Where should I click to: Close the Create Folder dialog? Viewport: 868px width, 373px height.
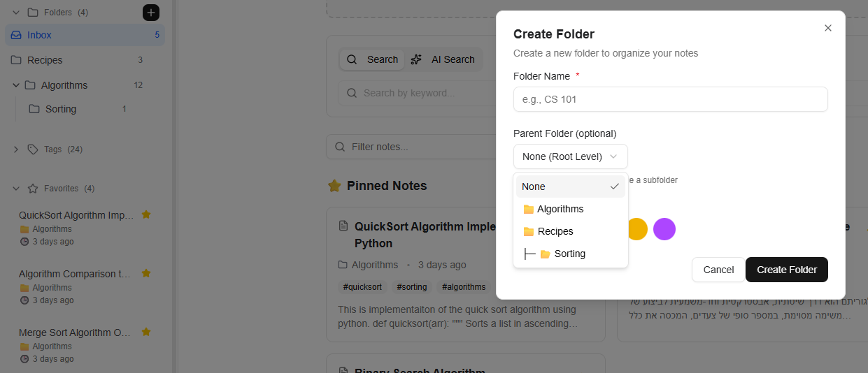[827, 28]
